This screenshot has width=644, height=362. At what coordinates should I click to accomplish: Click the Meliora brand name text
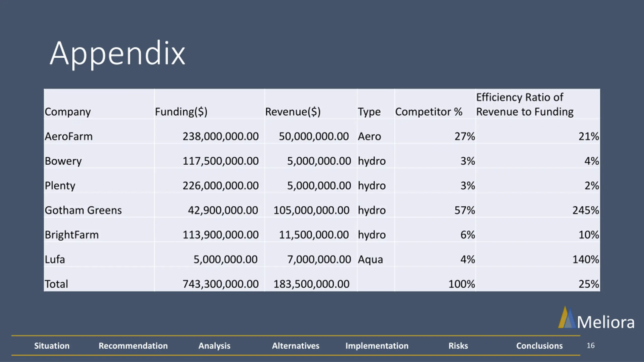(606, 322)
